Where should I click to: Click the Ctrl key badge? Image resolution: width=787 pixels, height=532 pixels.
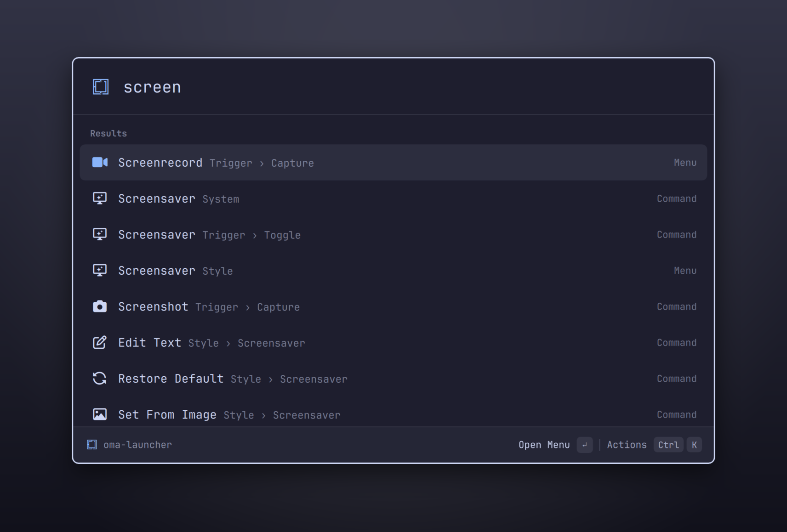[668, 445]
